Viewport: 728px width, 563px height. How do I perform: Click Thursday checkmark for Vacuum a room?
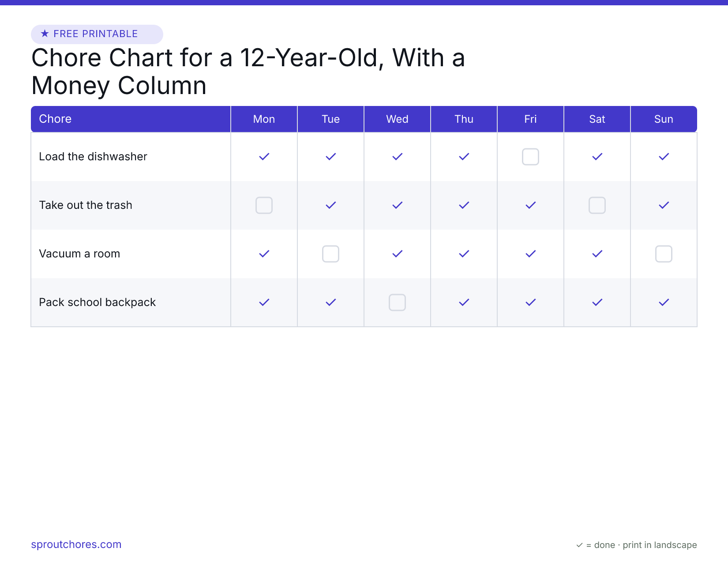point(464,254)
